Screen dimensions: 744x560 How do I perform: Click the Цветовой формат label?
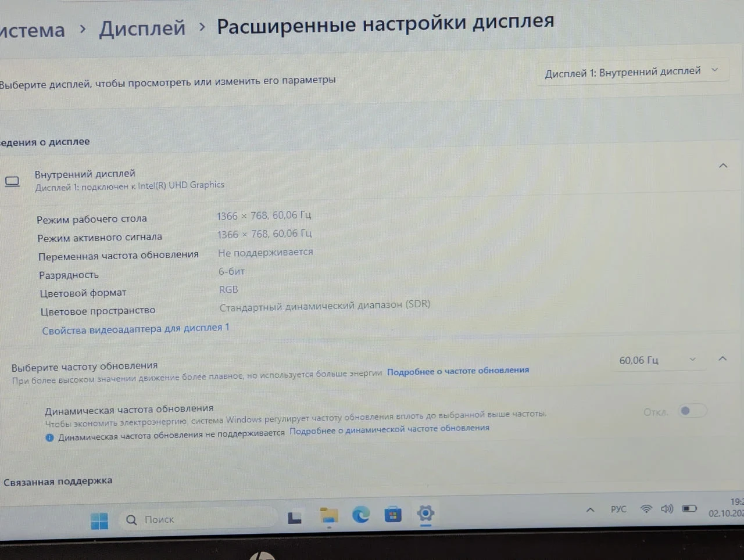83,293
